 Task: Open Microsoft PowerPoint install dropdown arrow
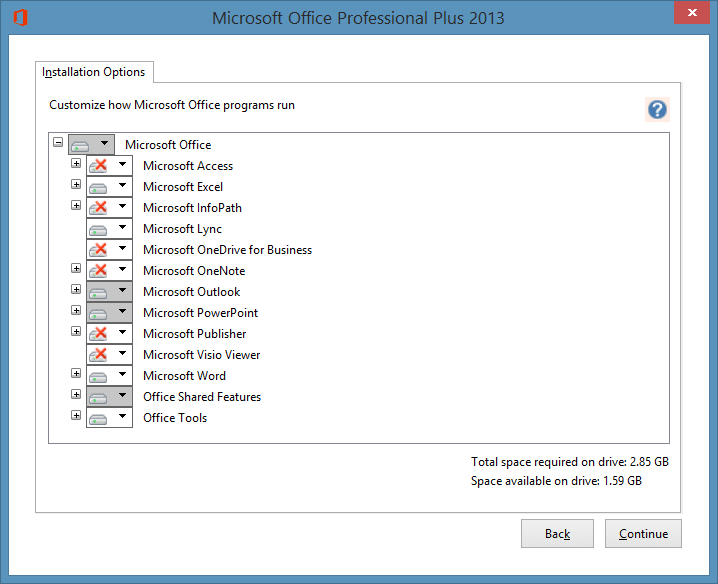(122, 311)
